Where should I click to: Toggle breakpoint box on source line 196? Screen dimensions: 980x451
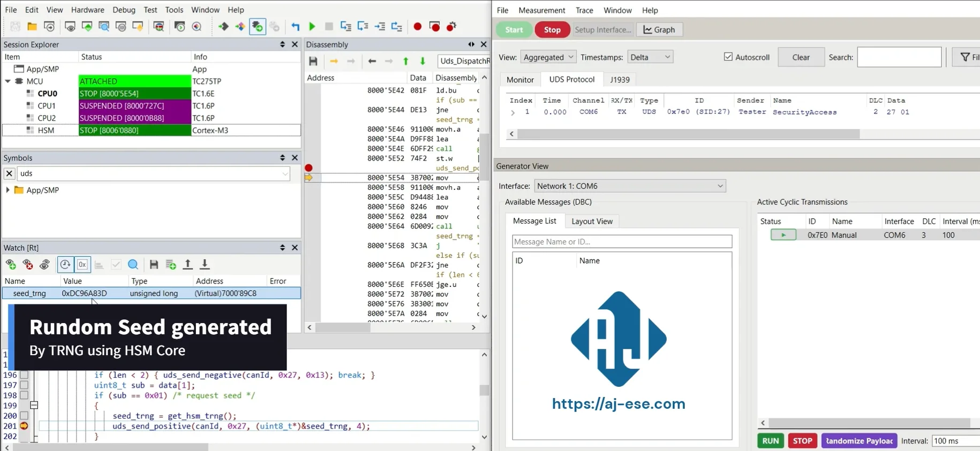pyautogui.click(x=24, y=375)
